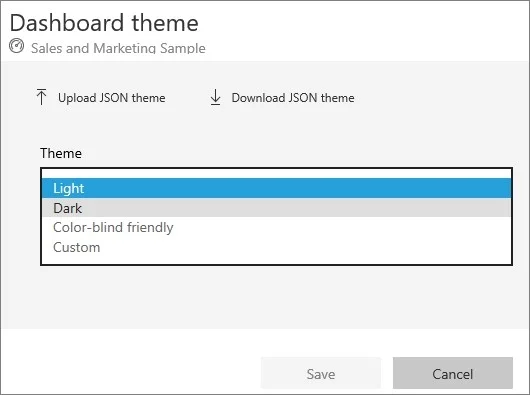Image resolution: width=530 pixels, height=395 pixels.
Task: Click the Sales and Marketing Sample subtitle
Action: pyautogui.click(x=118, y=48)
